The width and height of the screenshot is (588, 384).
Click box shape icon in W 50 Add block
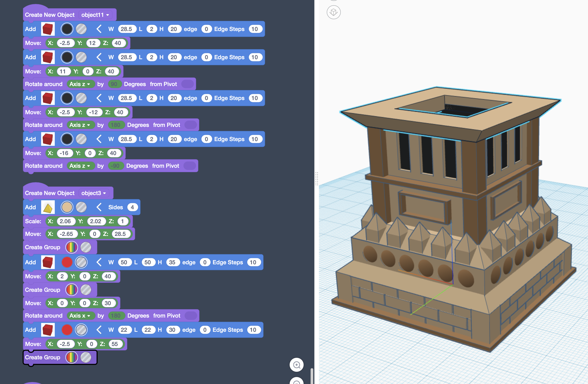(48, 262)
